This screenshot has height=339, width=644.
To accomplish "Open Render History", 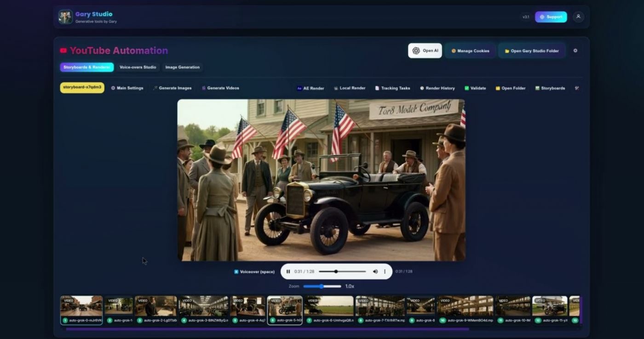I will 437,88.
